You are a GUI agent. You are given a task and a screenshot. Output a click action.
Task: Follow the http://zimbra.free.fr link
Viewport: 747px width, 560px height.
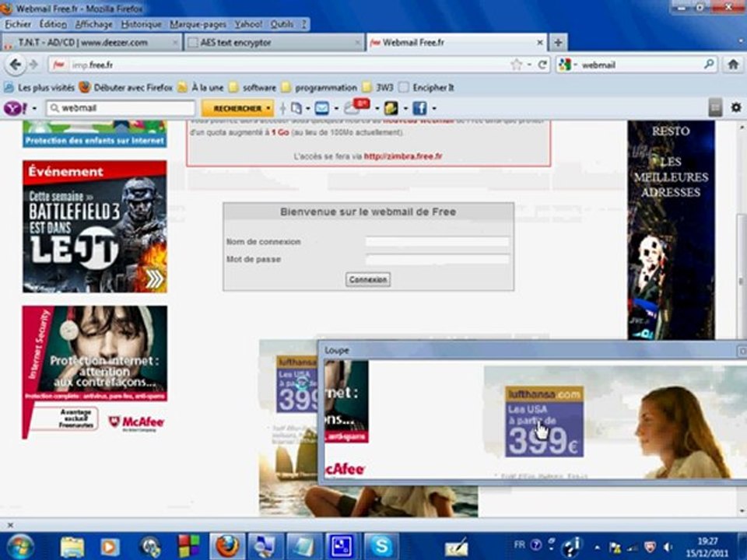point(403,156)
